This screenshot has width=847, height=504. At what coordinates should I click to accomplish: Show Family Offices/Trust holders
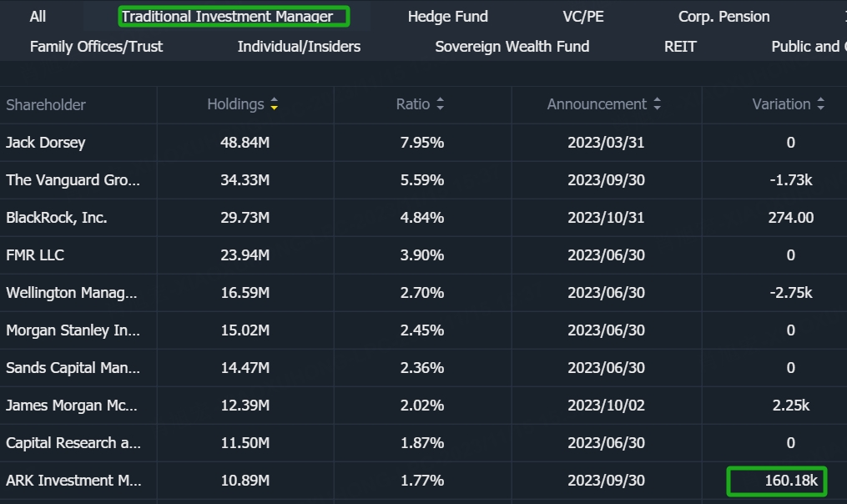coord(96,47)
